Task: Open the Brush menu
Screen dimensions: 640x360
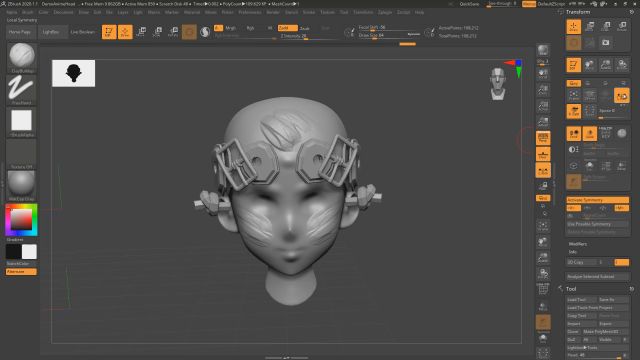Action: tap(28, 12)
